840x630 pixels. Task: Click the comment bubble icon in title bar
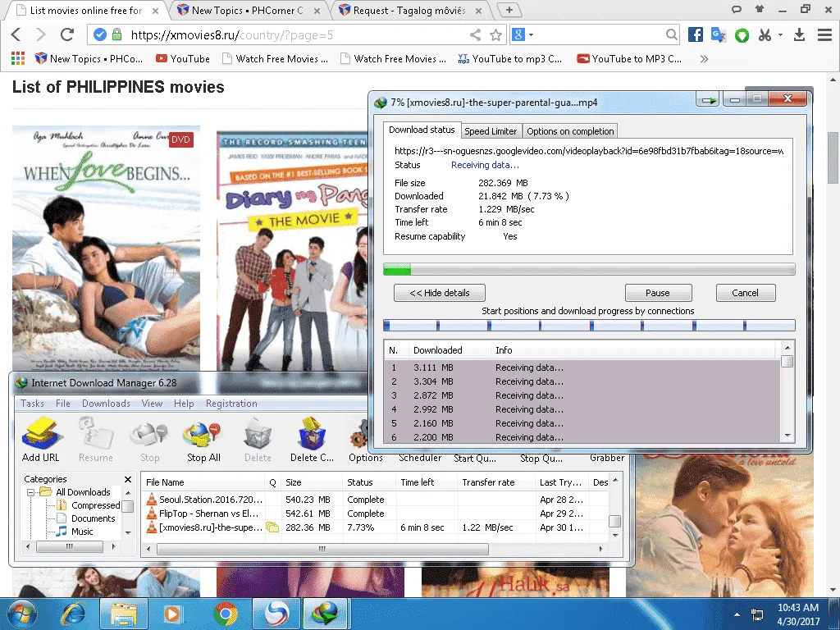737,8
